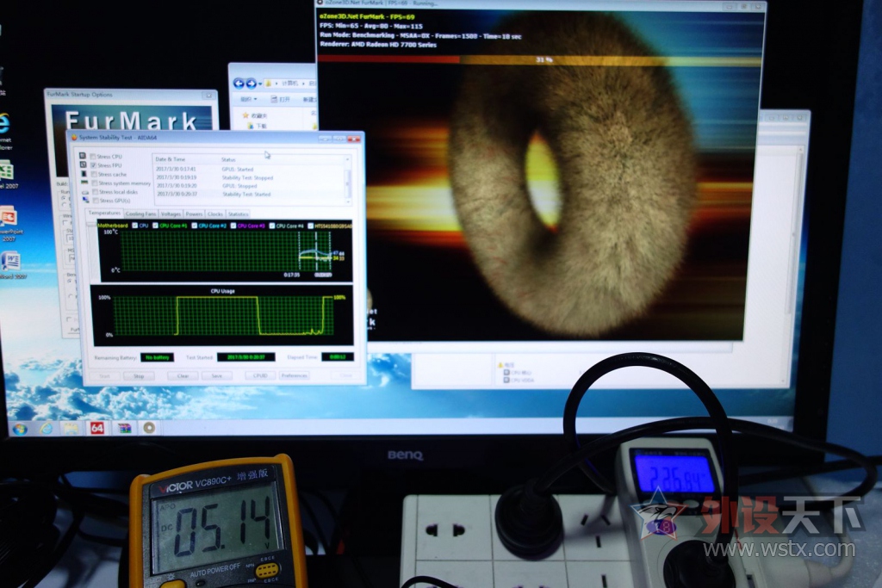Click the Clear button in AIDA64

pos(183,376)
